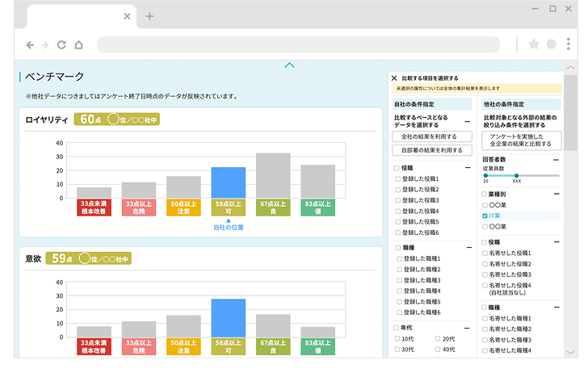Click the blue 58点以上 bar in the ロイヤリティ chart

[x=229, y=182]
